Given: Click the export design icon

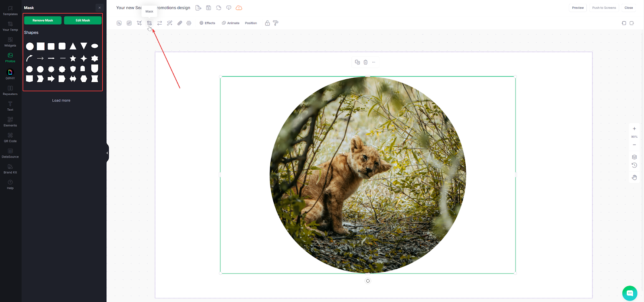Looking at the screenshot, I should [198, 8].
